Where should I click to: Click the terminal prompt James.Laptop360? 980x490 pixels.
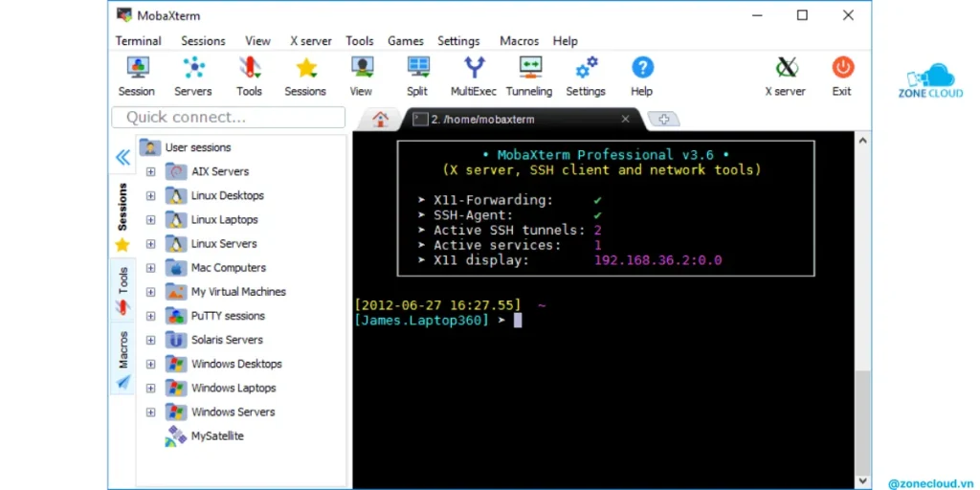(x=421, y=321)
